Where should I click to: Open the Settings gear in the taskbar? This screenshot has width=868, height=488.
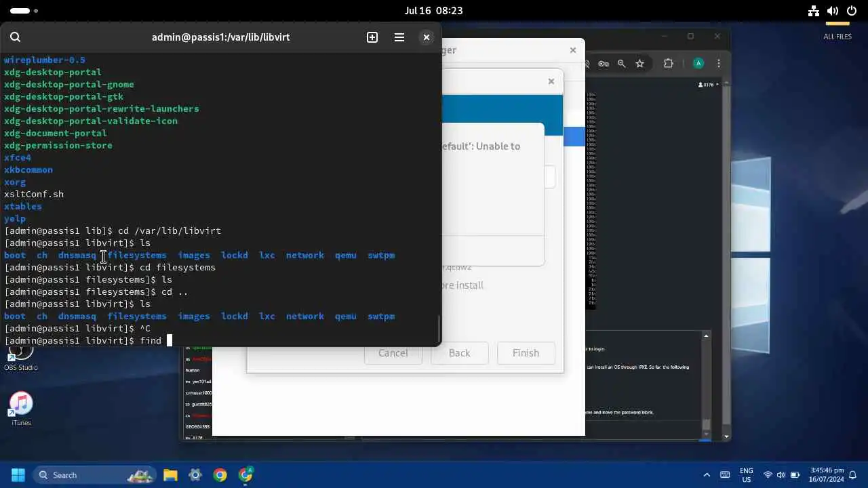pos(195,475)
